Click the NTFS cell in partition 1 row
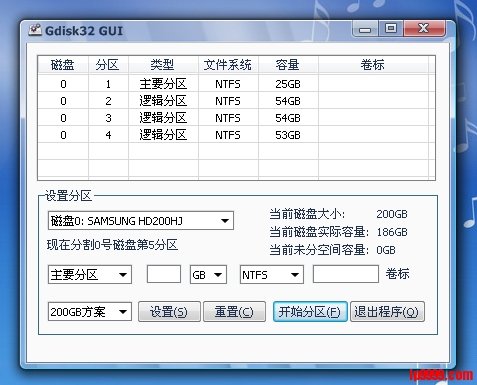Screen dimensions: 477x385 pos(228,84)
